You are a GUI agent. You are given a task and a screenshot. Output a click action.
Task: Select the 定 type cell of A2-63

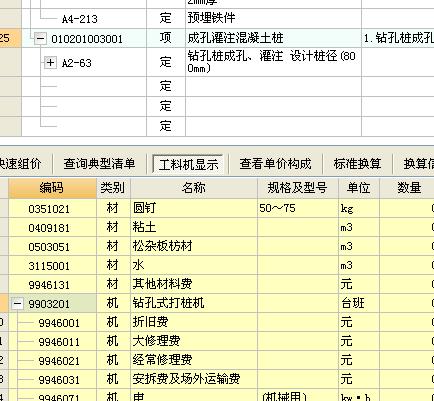166,62
